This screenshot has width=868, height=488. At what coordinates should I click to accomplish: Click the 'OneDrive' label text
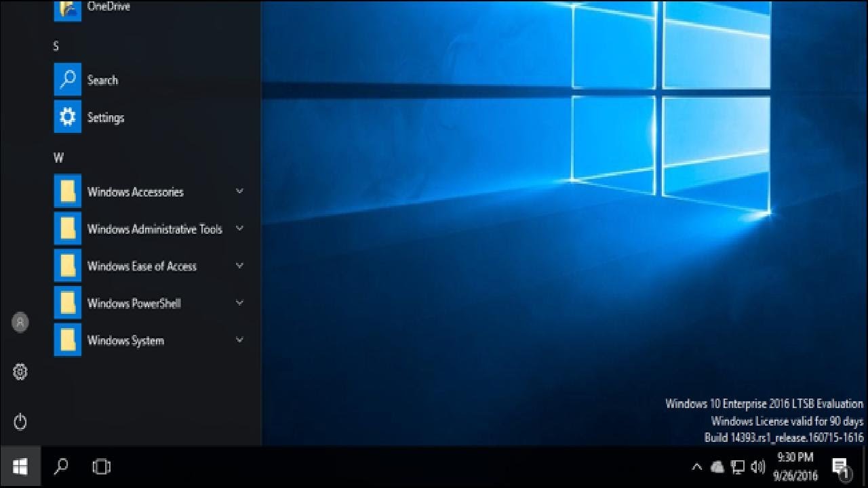(108, 6)
